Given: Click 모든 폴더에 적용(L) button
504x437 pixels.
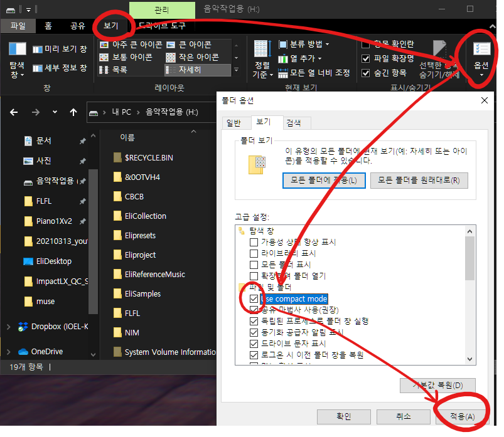Looking at the screenshot, I should (324, 181).
